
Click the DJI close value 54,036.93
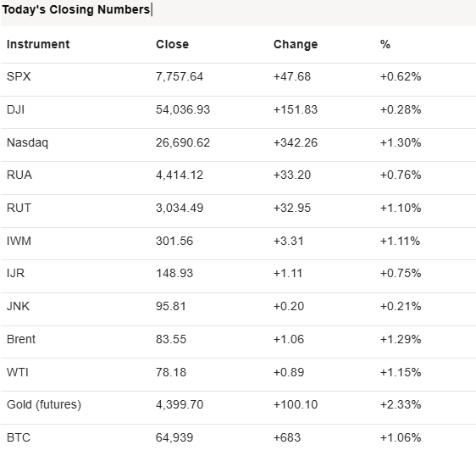[x=183, y=109]
